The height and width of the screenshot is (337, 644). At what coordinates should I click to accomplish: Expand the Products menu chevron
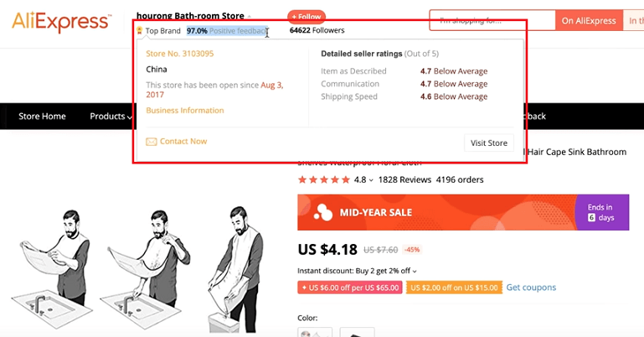130,117
